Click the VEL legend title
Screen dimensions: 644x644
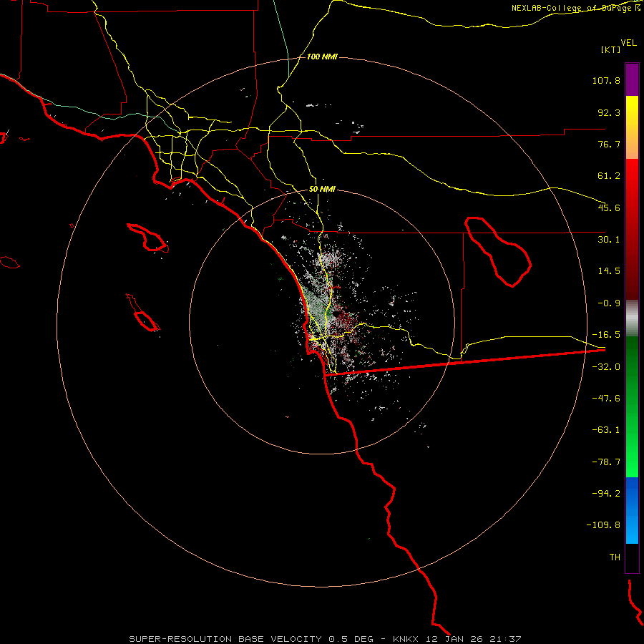click(x=628, y=43)
